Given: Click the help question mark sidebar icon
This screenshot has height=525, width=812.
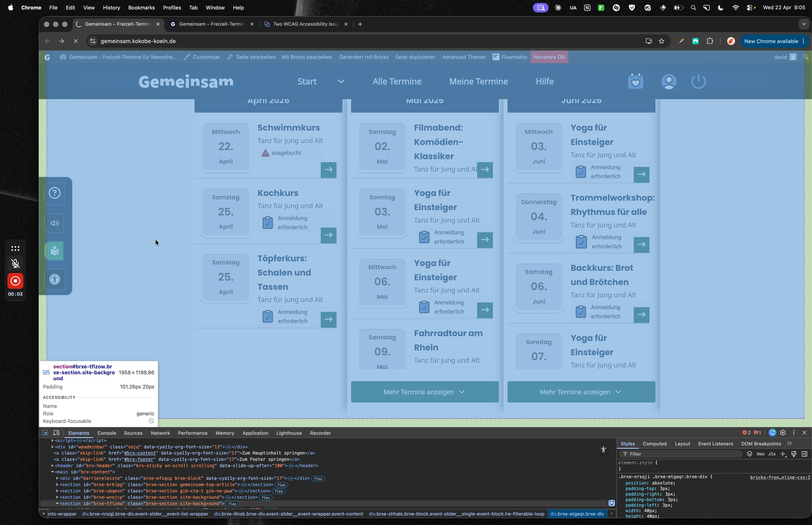Looking at the screenshot, I should coord(55,193).
